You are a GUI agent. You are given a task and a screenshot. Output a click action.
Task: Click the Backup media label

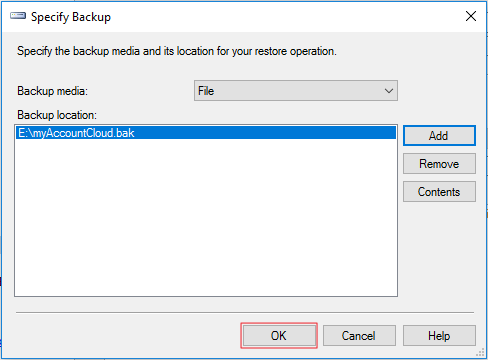pos(52,91)
